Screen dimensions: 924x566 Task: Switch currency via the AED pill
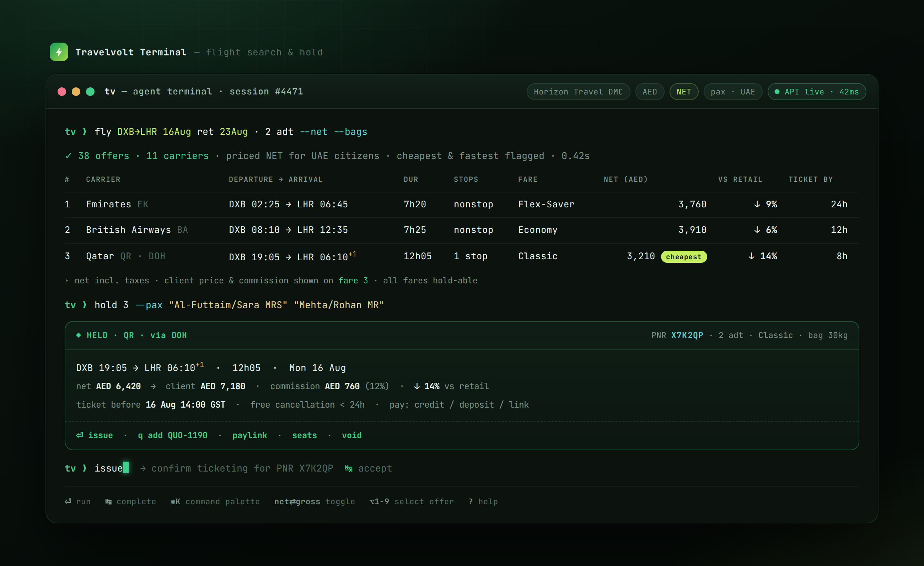tap(650, 92)
